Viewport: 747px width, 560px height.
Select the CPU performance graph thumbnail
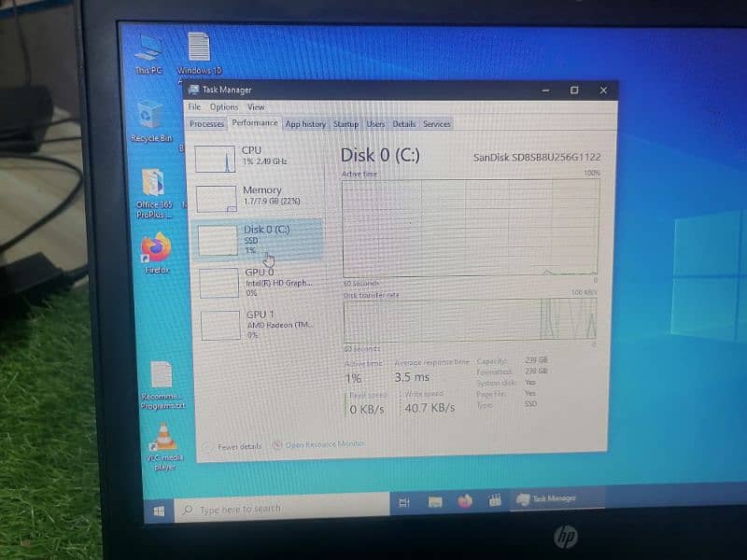click(x=217, y=159)
